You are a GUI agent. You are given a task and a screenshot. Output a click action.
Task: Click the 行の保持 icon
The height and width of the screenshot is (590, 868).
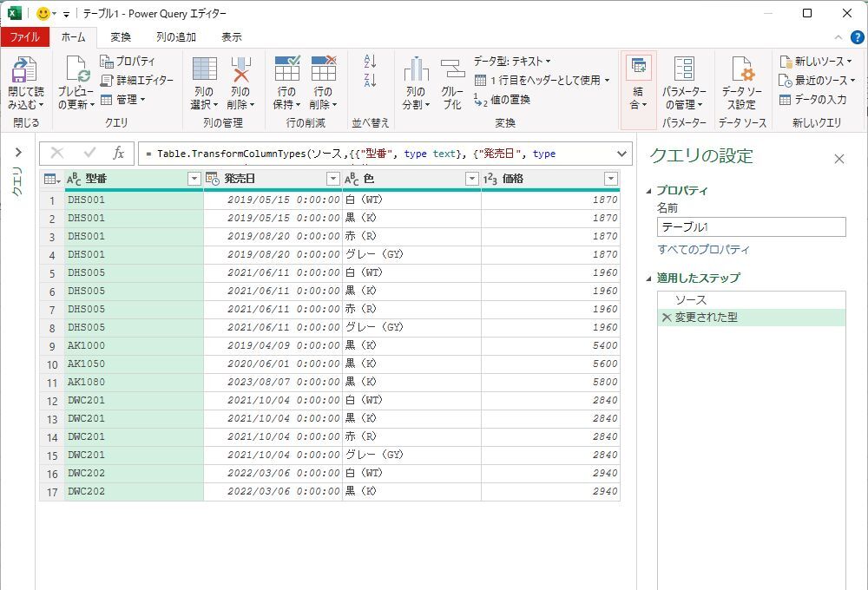click(x=286, y=71)
